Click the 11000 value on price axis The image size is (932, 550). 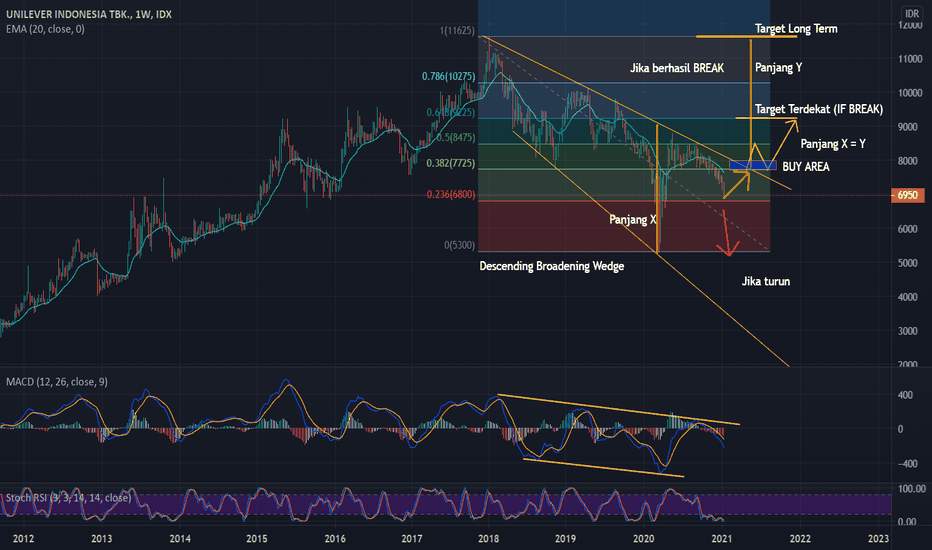[910, 59]
